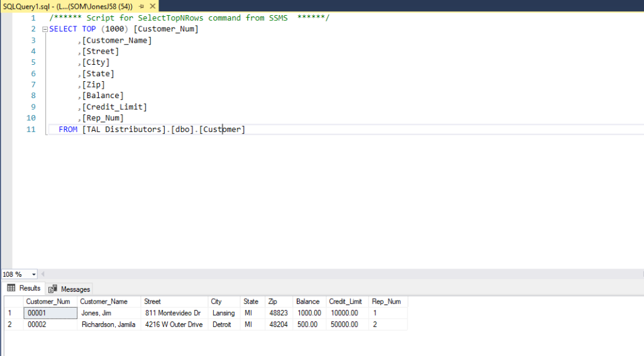Click the State cell for Jones, Jim

tap(252, 313)
